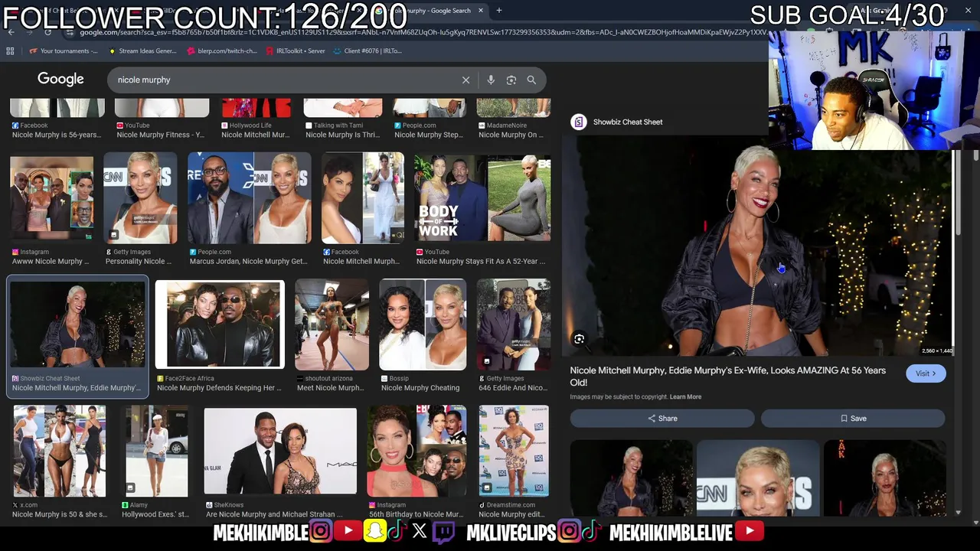
Task: Open Instagram 'Awww Nicole Murphy' result
Action: tap(51, 198)
